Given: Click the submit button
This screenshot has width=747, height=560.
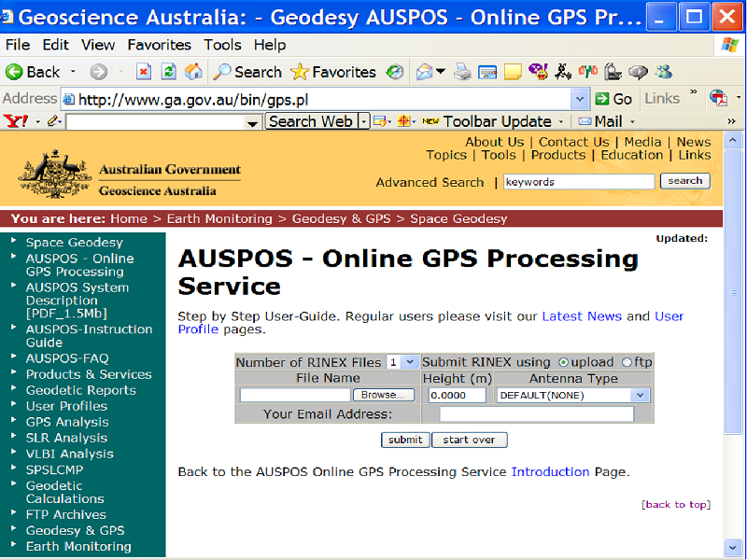Looking at the screenshot, I should tap(405, 440).
